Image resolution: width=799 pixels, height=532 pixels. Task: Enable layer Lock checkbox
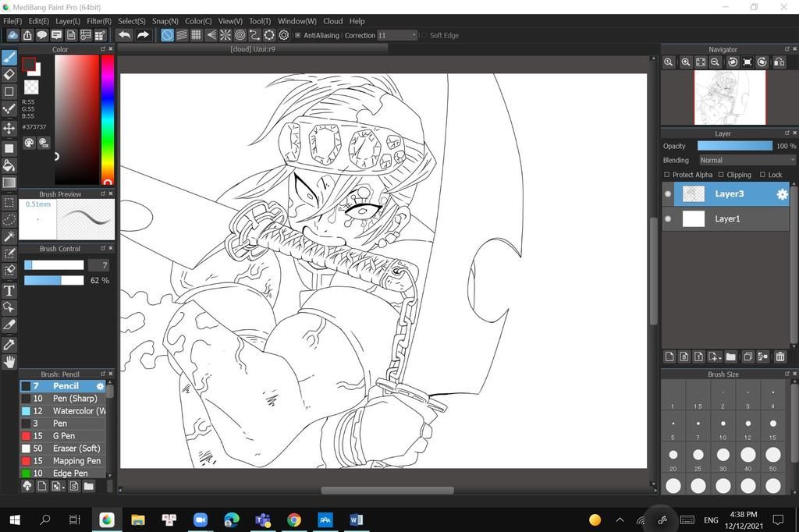point(763,174)
